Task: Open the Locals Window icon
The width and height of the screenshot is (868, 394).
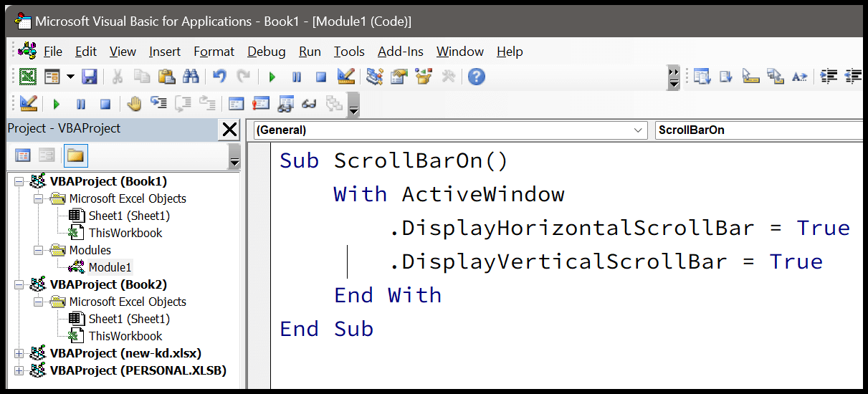Action: point(236,105)
